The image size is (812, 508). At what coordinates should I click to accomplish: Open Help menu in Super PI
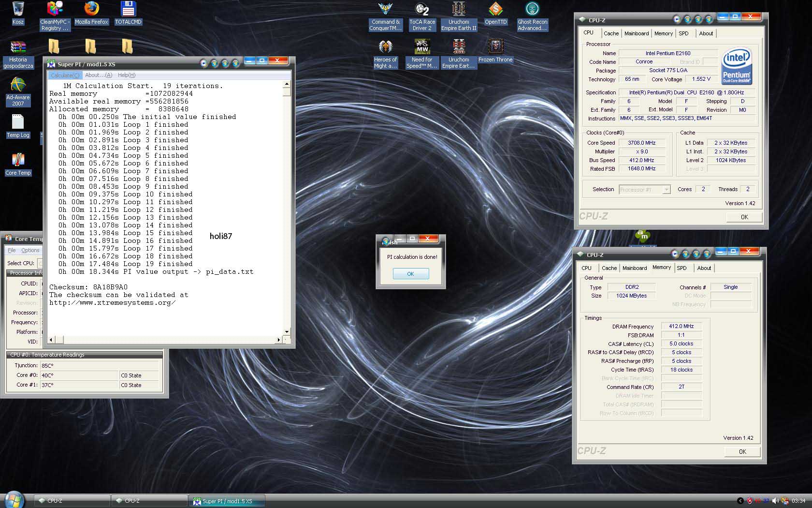(127, 75)
